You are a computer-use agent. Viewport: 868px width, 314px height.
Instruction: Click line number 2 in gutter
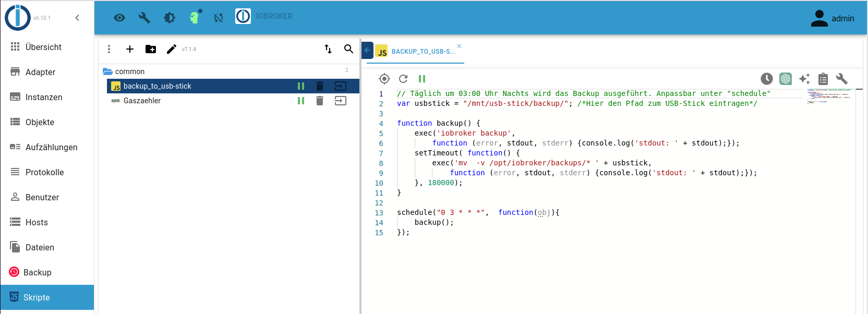[x=381, y=104]
